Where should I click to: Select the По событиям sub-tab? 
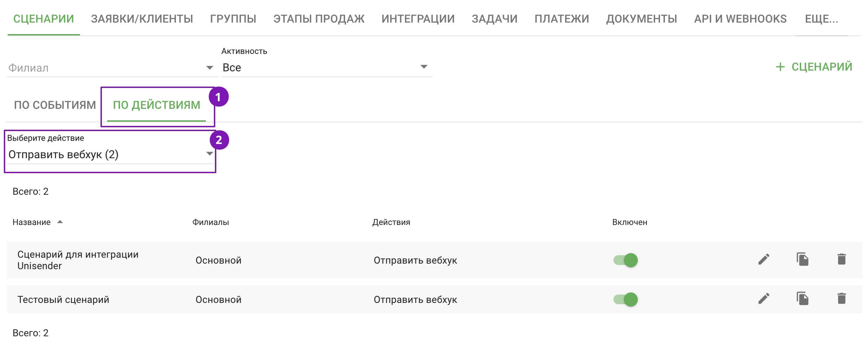(x=55, y=105)
